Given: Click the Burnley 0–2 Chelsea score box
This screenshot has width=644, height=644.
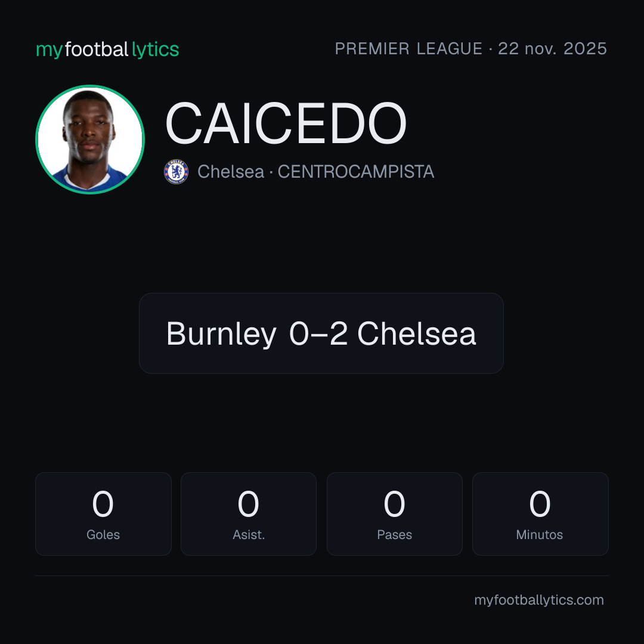Looking at the screenshot, I should [321, 333].
